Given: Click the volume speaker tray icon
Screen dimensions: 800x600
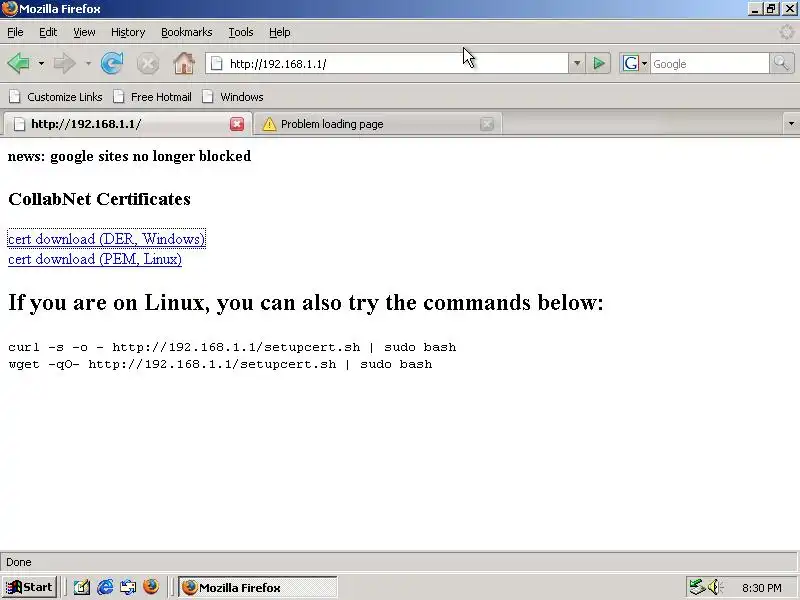Looking at the screenshot, I should [x=714, y=587].
